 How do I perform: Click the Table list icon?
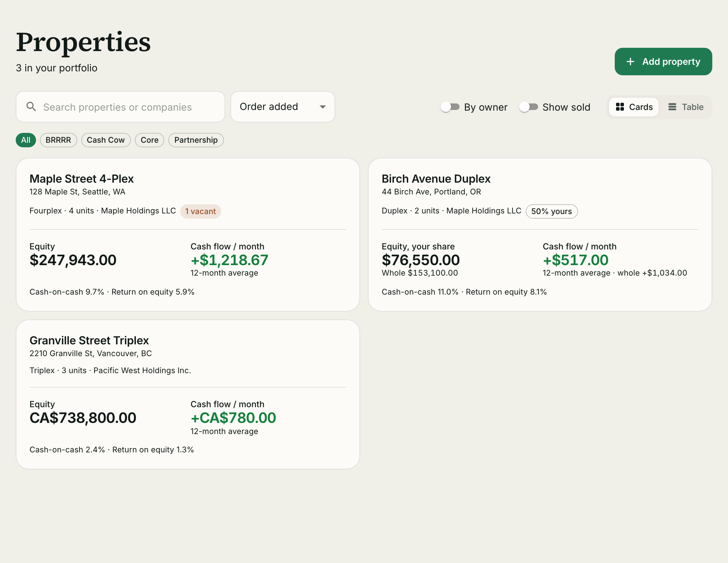coord(672,107)
